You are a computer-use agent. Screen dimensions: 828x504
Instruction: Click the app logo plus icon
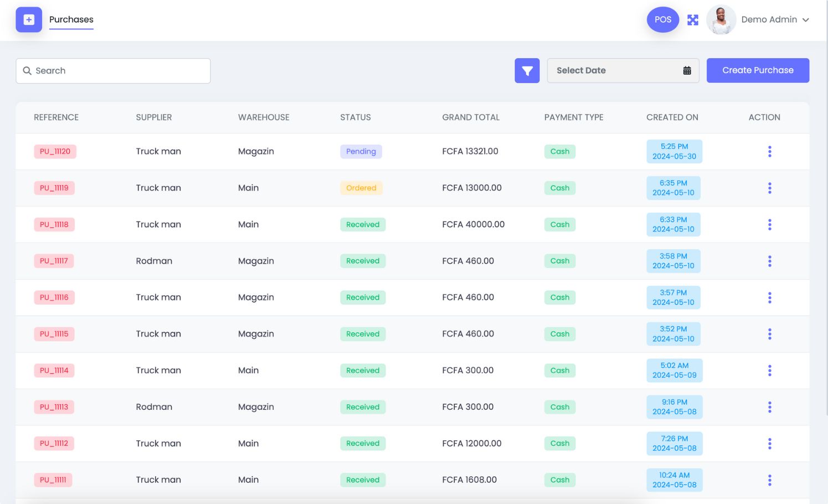click(x=28, y=19)
